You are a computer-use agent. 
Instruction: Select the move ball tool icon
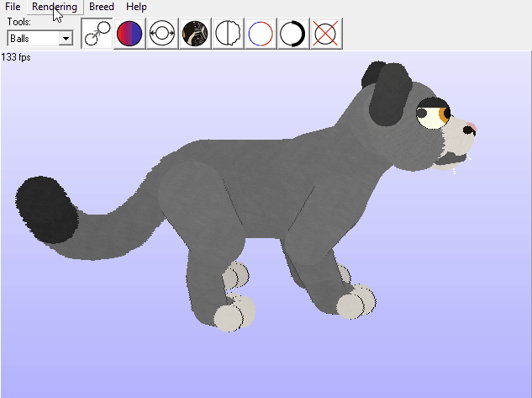click(x=97, y=34)
